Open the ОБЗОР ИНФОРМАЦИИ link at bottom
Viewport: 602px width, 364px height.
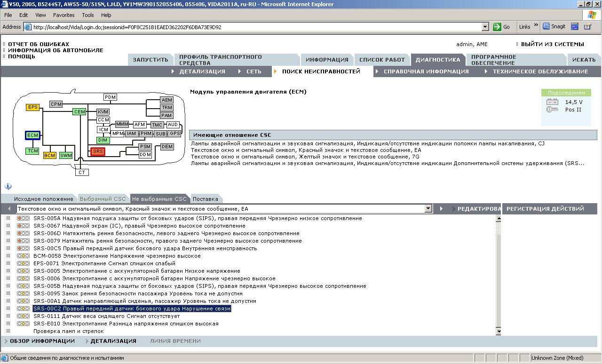tap(42, 341)
